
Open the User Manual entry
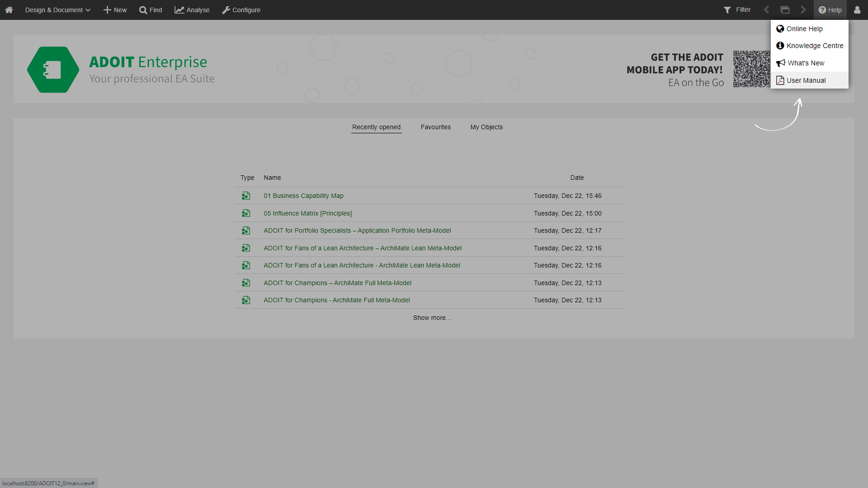click(809, 80)
